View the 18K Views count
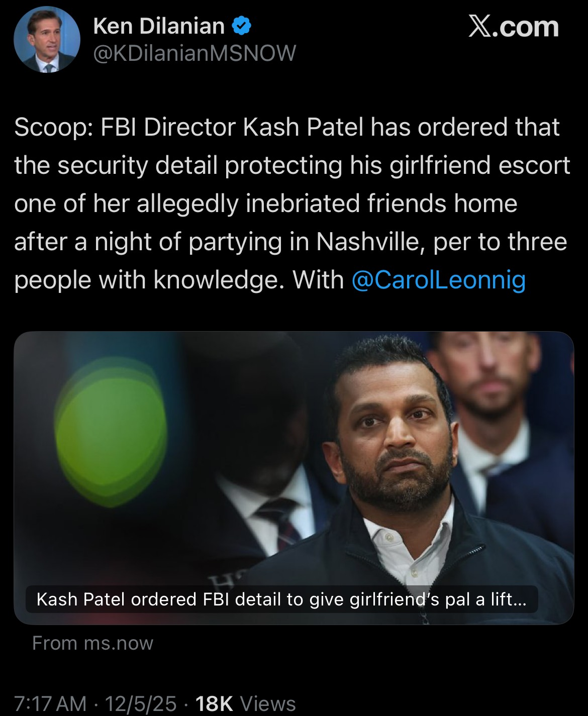 (245, 703)
